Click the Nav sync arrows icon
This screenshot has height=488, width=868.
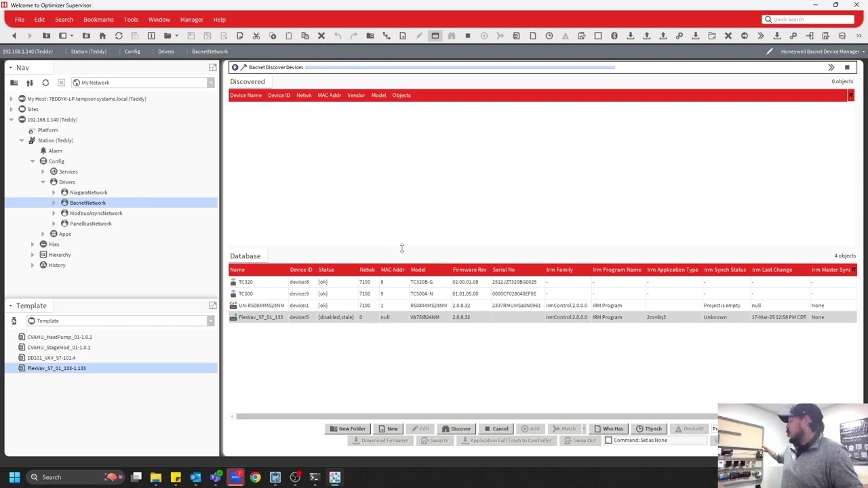[x=29, y=83]
